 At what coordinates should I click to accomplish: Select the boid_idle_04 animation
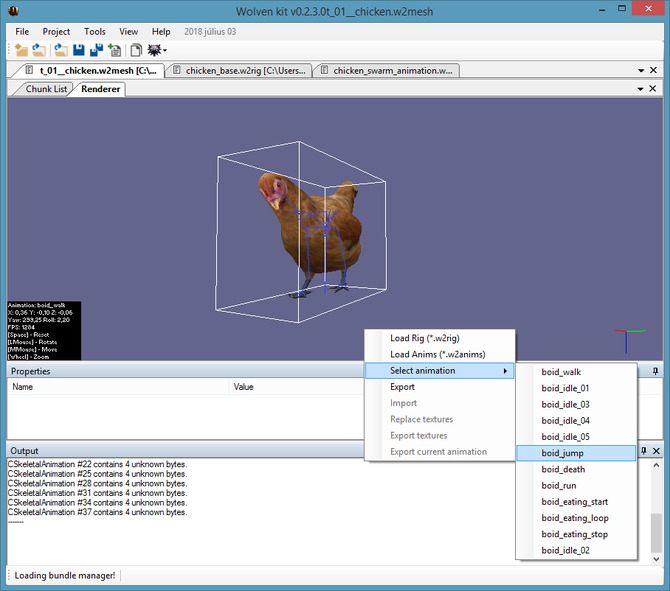[576, 420]
